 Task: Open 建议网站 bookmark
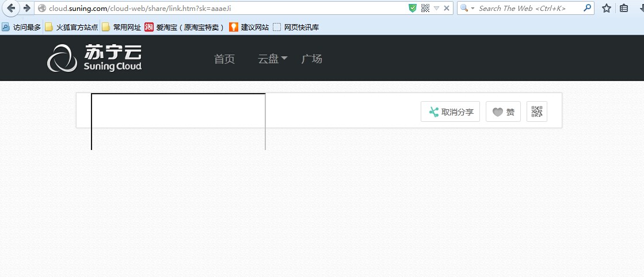(x=249, y=28)
